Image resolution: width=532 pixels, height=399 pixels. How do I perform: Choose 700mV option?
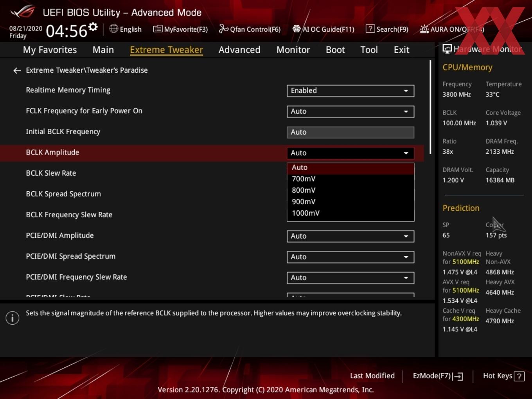pos(350,179)
